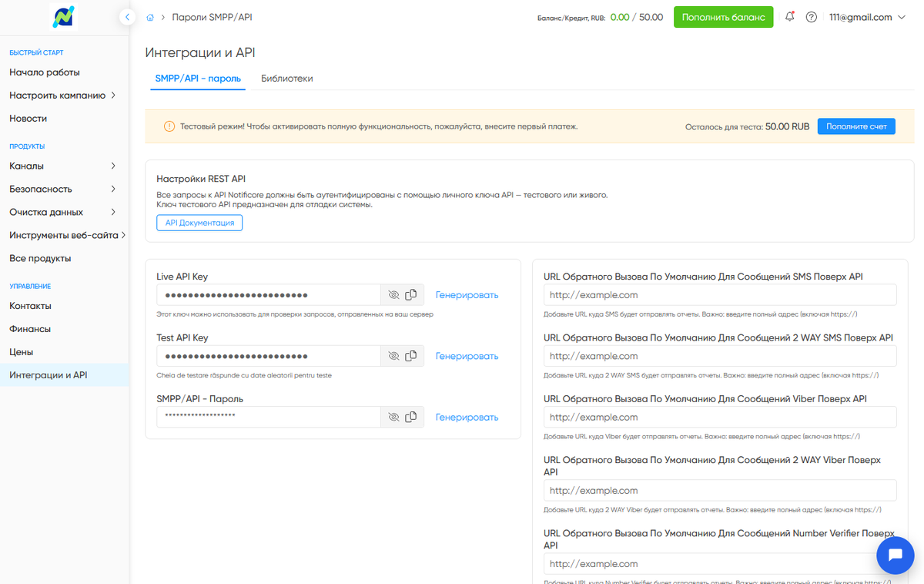Click the Осталось для теста 50.00 RUB text

(x=747, y=126)
